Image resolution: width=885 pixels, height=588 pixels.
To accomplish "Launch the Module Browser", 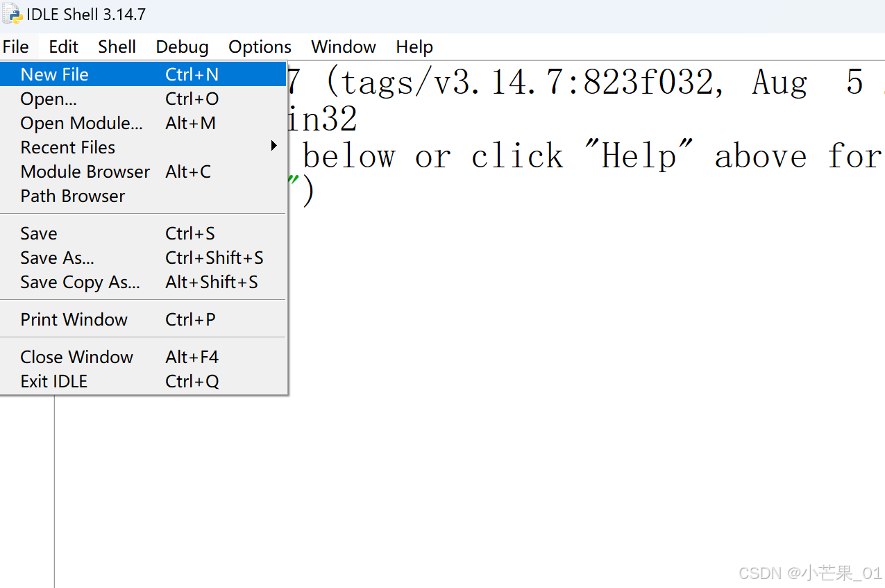I will click(143, 171).
